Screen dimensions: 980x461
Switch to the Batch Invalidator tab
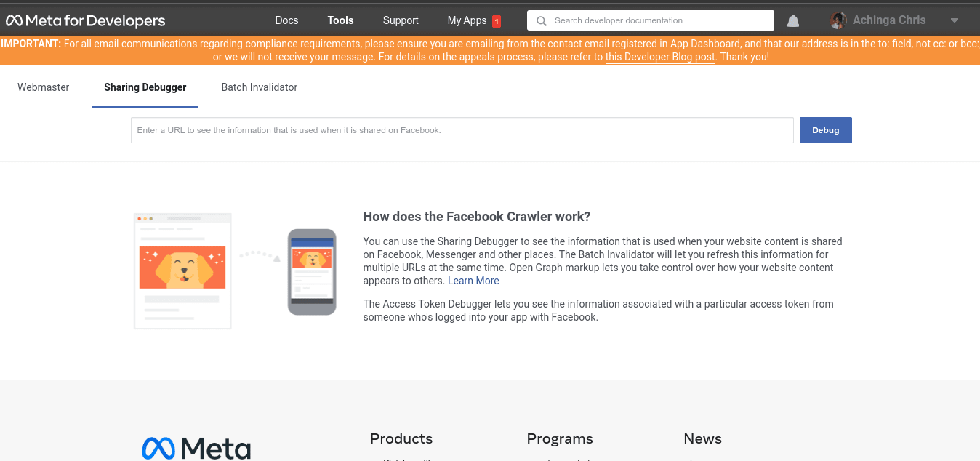point(260,87)
